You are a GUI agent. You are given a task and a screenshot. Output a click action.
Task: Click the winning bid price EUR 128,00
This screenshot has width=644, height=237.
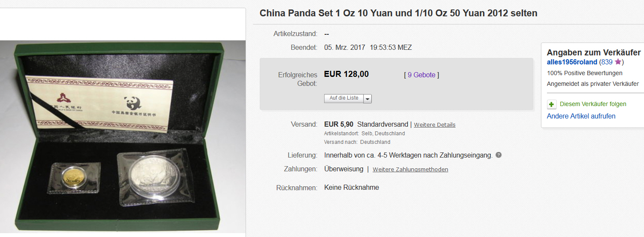[x=346, y=74]
